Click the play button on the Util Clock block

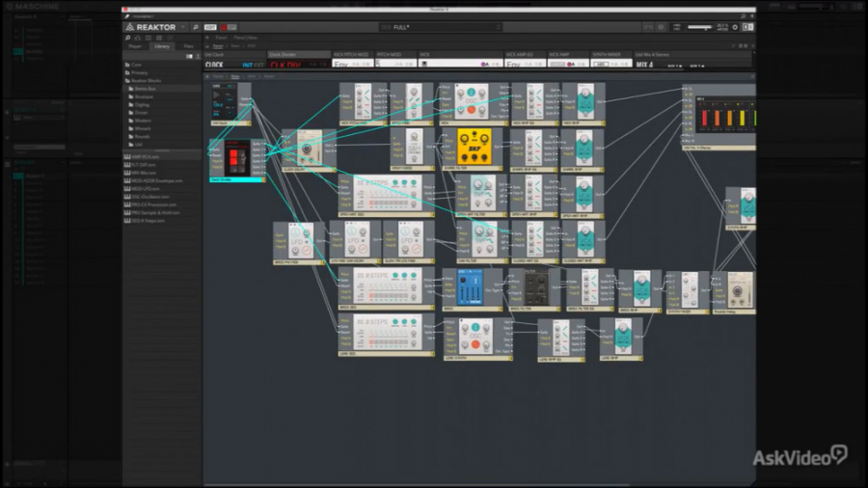click(x=216, y=95)
